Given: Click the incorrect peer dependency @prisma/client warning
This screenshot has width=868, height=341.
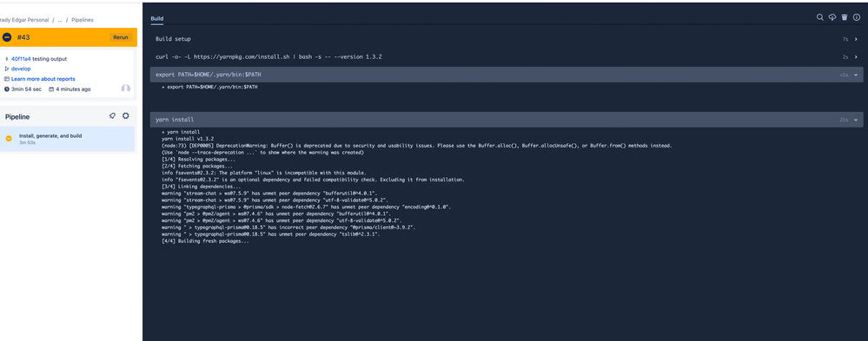Looking at the screenshot, I should click(288, 227).
